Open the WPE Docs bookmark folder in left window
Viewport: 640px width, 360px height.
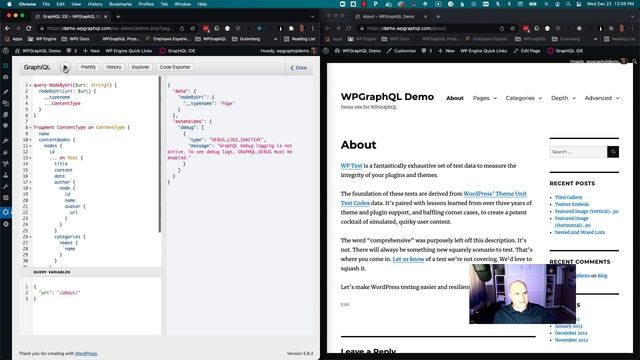coord(76,39)
